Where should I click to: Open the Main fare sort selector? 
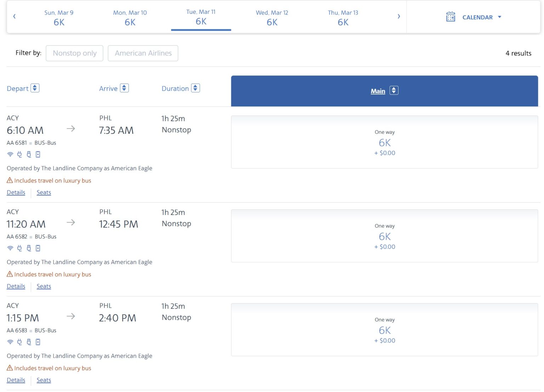click(393, 90)
